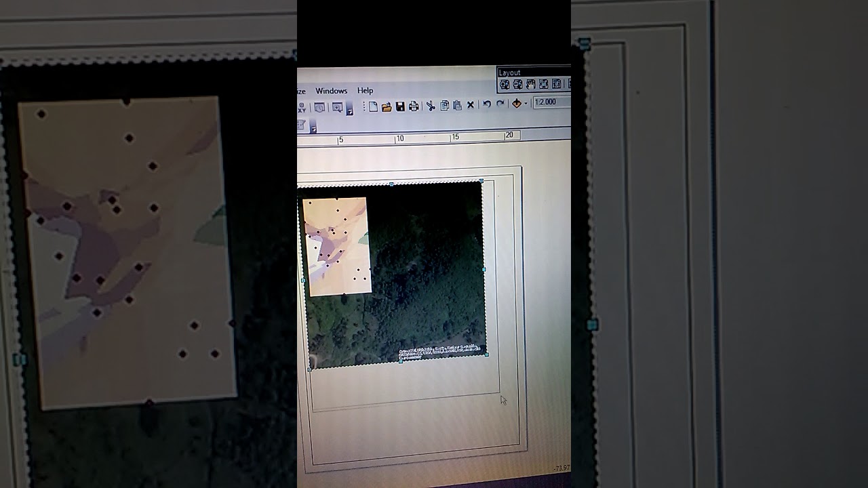Click the "Layout" toolbar title

(x=509, y=73)
